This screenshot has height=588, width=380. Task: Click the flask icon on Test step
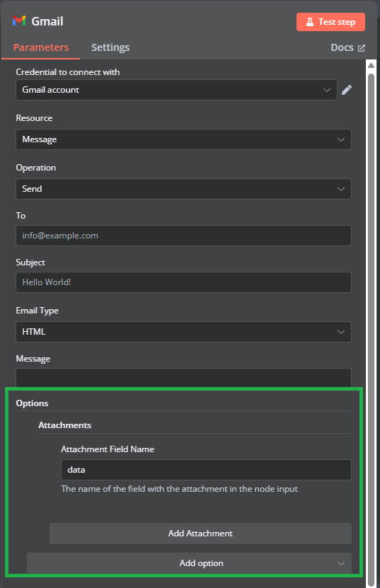(x=310, y=22)
